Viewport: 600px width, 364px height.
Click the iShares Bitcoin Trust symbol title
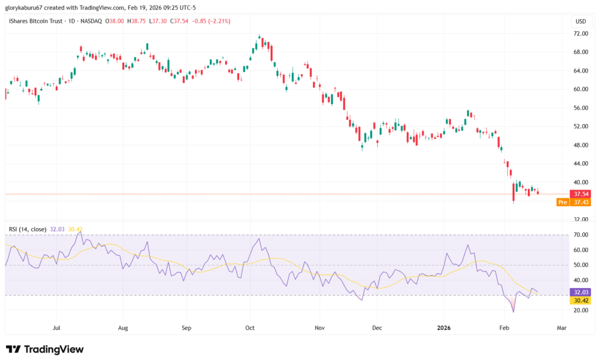click(x=36, y=21)
